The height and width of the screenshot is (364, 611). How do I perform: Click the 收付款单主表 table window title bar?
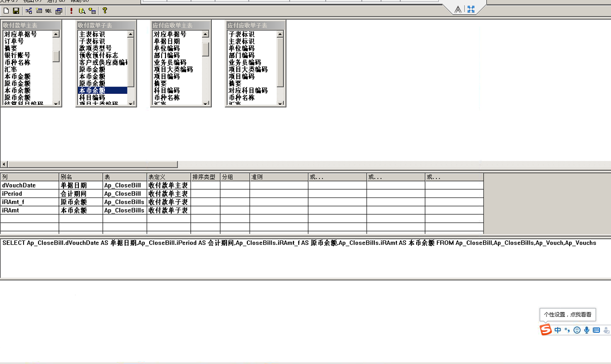click(x=31, y=25)
